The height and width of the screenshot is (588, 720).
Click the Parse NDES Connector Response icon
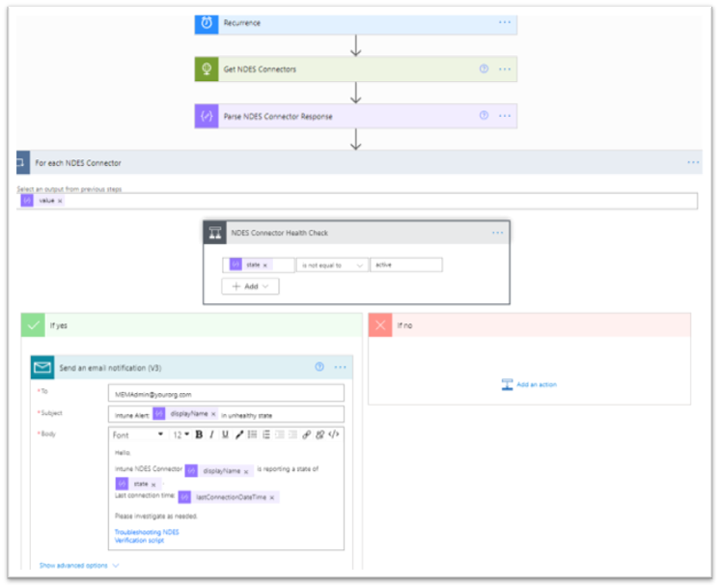coord(207,116)
